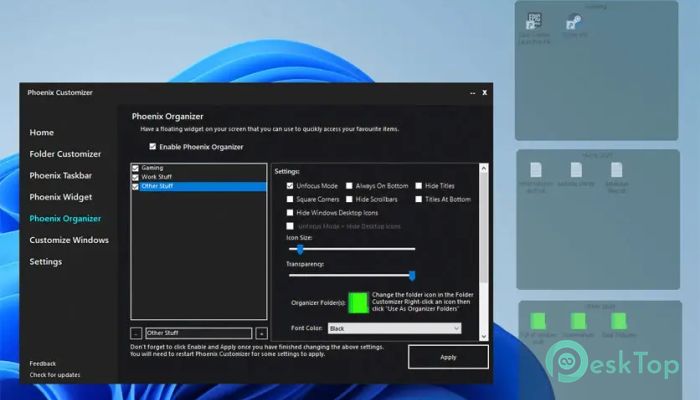The image size is (700, 400).
Task: Click the organizer name field showing Other Stuff
Action: coord(199,333)
